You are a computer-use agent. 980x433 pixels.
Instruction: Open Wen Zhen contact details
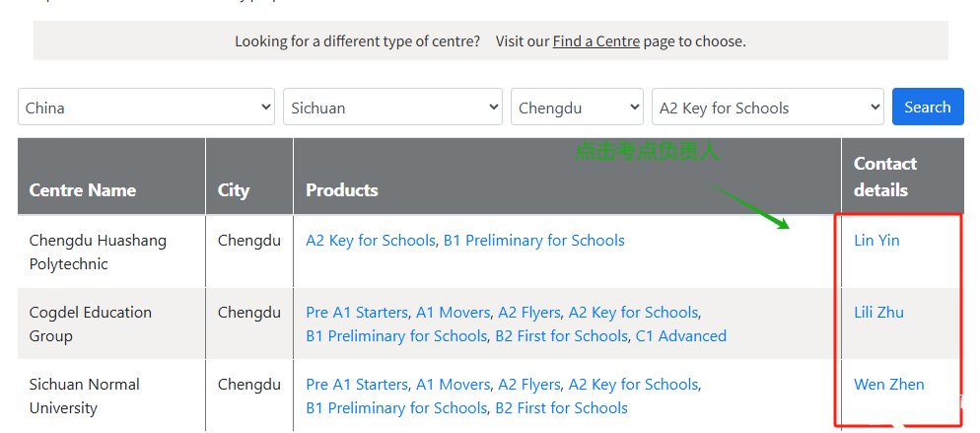point(888,385)
